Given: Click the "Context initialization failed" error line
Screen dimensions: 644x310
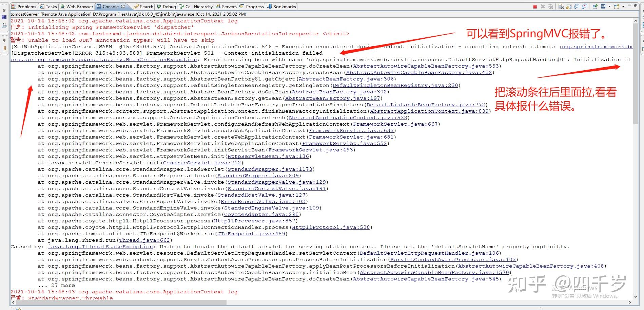Looking at the screenshot, I should click(167, 53).
